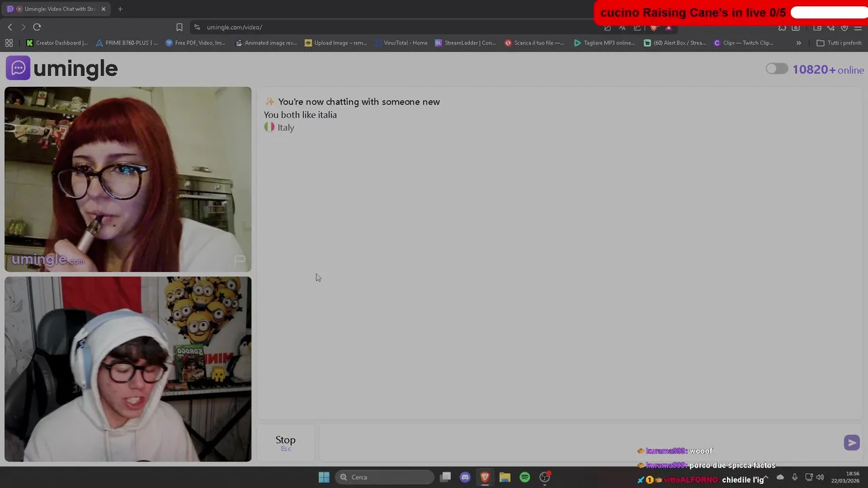868x488 pixels.
Task: Open Creator Dashboard bookmark
Action: coord(57,43)
